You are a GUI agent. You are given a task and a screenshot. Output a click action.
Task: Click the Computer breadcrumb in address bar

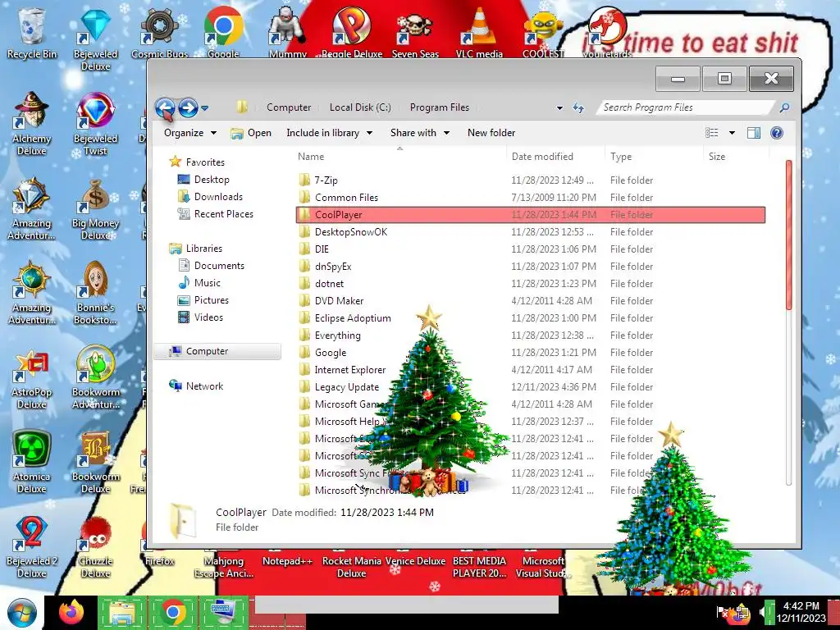click(x=289, y=107)
